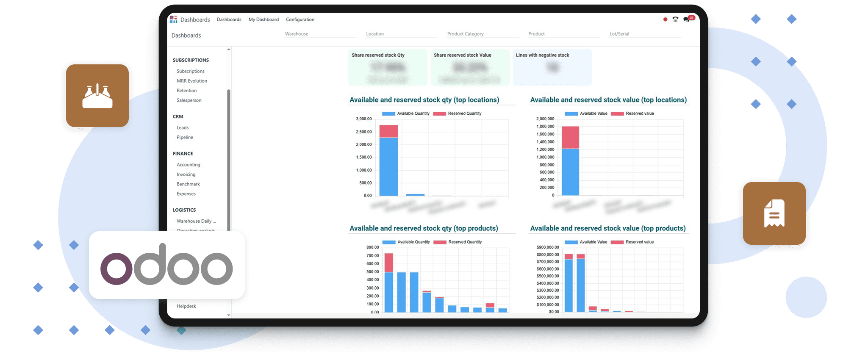Screen dimensions: 868x357
Task: Click sidebar scroll-up arrow
Action: click(x=229, y=50)
